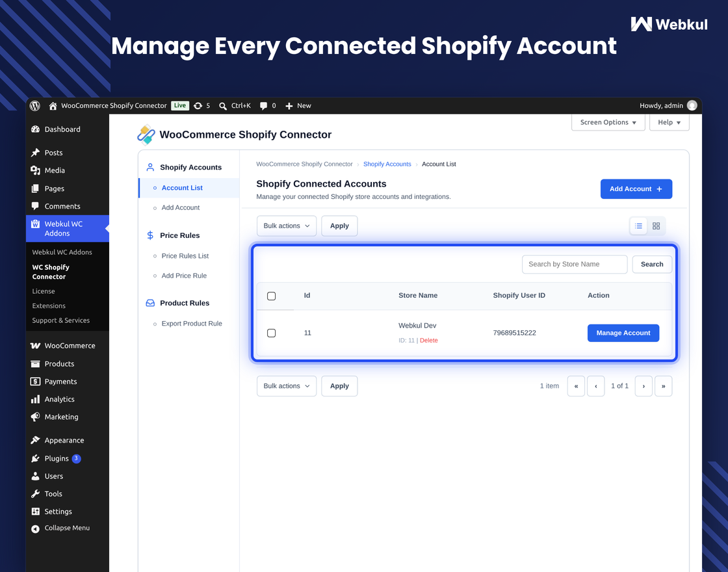
Task: Click the Comments icon in sidebar
Action: [35, 206]
